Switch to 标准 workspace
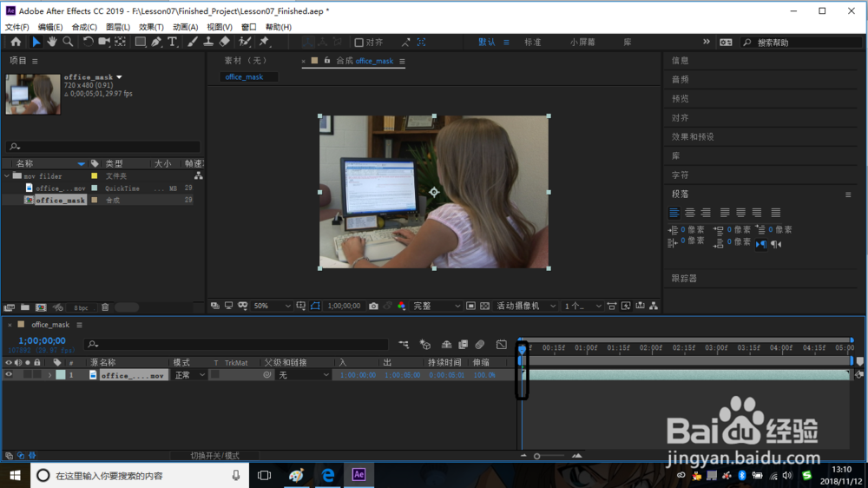Screen dimensions: 868x488 (x=533, y=43)
